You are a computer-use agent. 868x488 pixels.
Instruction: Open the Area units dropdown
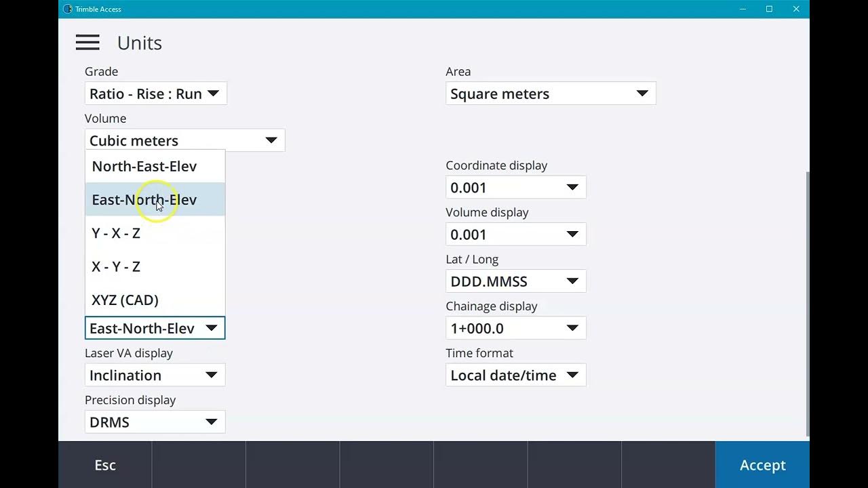pos(550,94)
